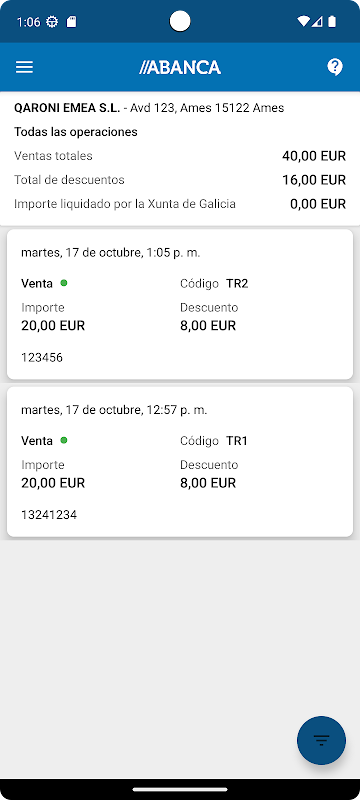The height and width of the screenshot is (800, 360).
Task: Select the Total de descuentos row
Action: click(x=180, y=180)
